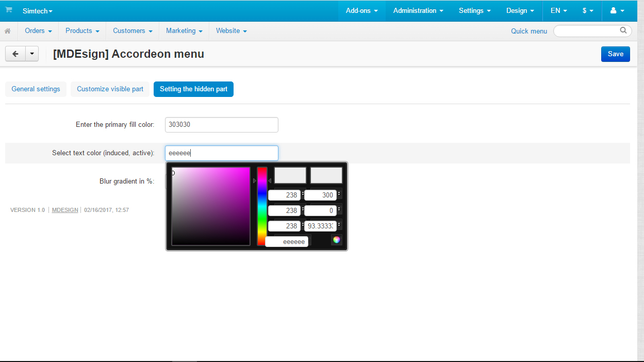Image resolution: width=644 pixels, height=362 pixels.
Task: Click the back arrow button
Action: 15,54
